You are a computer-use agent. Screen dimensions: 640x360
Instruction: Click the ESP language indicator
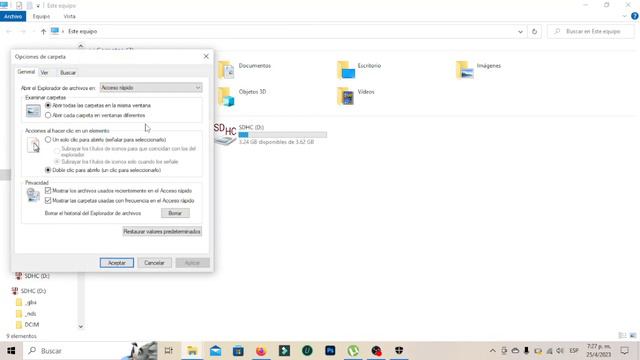574,351
